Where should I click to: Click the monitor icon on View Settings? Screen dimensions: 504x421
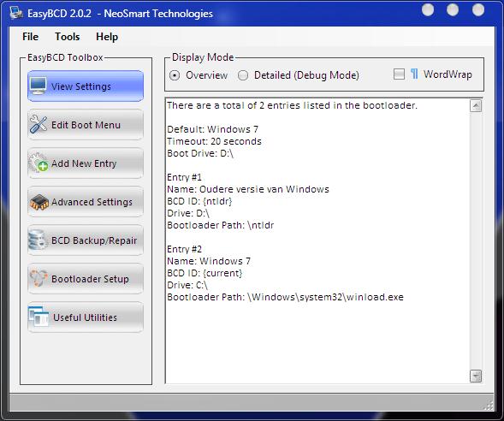click(x=39, y=86)
